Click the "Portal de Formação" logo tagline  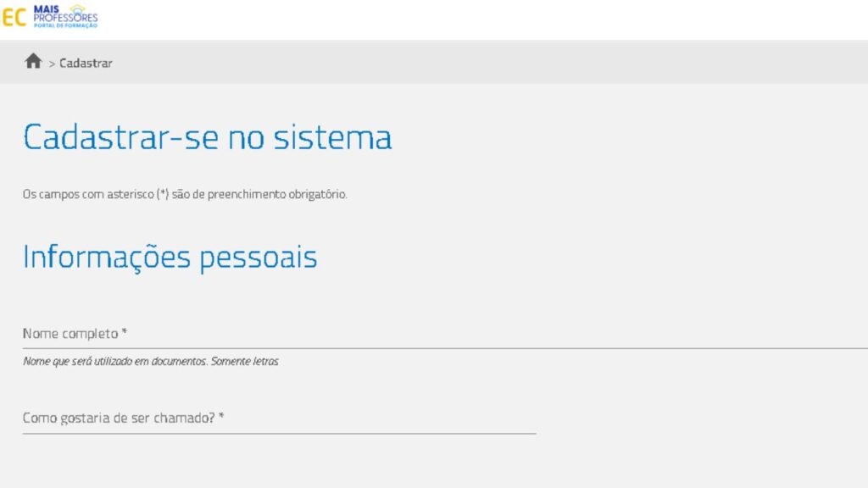coord(65,25)
